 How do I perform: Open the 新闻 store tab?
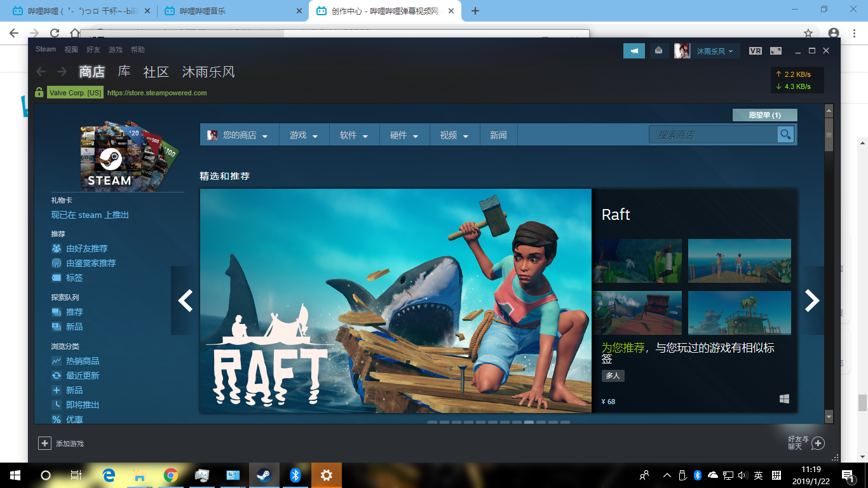pyautogui.click(x=498, y=135)
